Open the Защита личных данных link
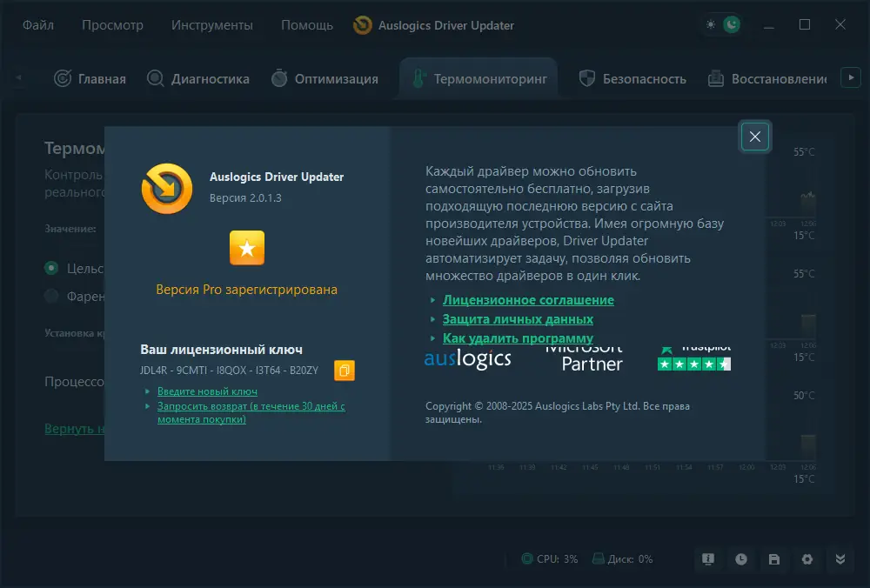 518,319
